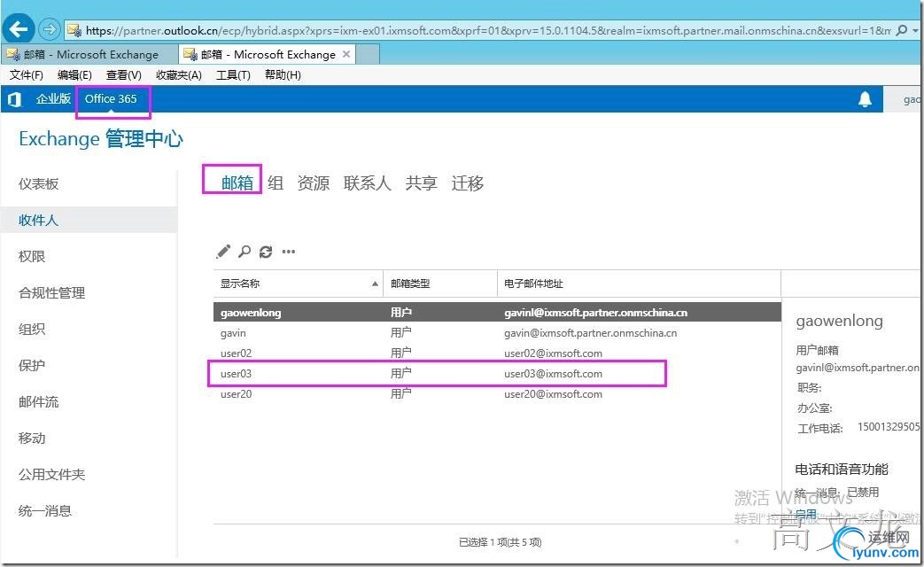Open the 编辑(E) menu
Viewport: 924px width, 567px height.
[74, 74]
